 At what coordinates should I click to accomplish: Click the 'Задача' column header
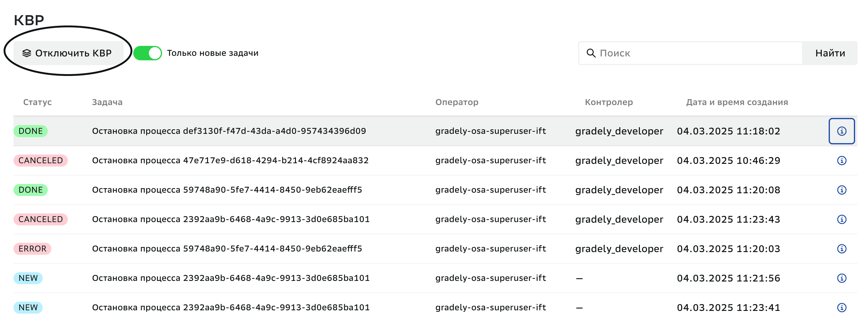pyautogui.click(x=107, y=102)
